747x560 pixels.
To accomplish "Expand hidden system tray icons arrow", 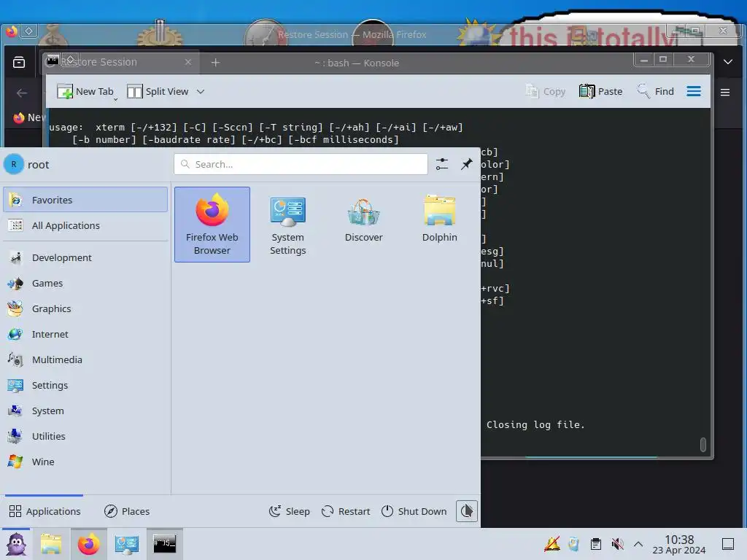I will tap(638, 544).
